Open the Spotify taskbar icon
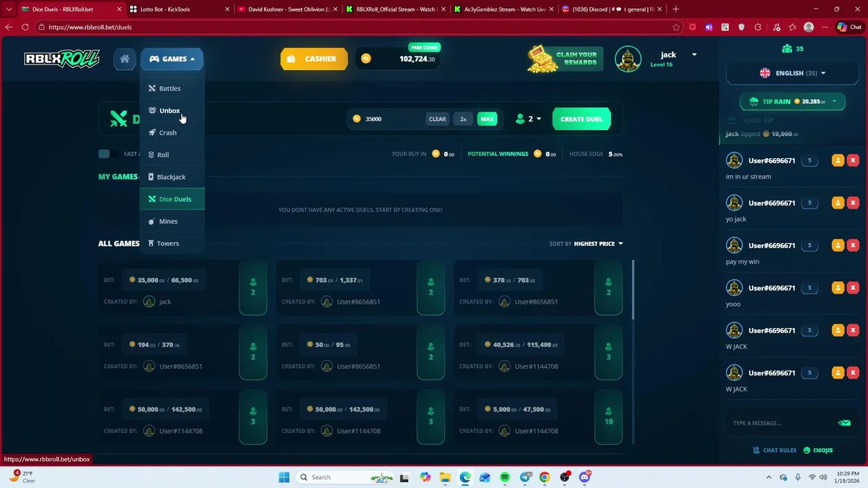 coord(505,477)
